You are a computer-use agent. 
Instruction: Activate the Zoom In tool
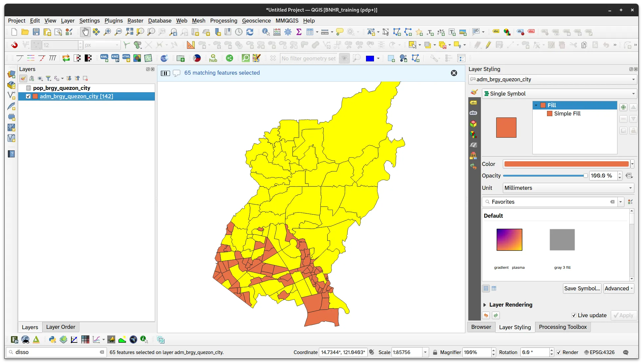pos(107,32)
